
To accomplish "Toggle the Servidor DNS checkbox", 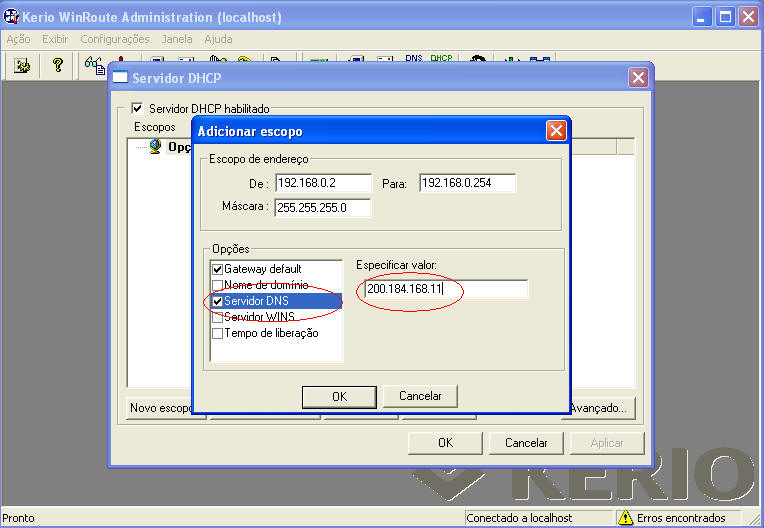I will tap(218, 301).
